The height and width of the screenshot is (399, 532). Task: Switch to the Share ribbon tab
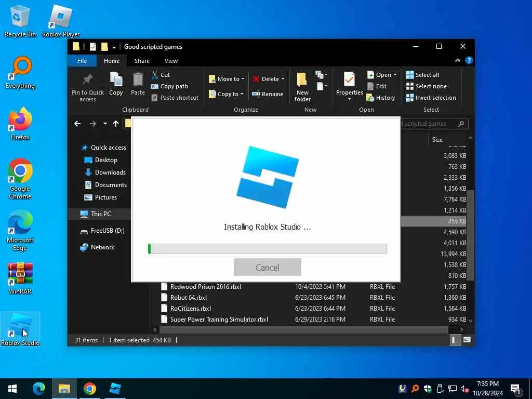[x=142, y=61]
